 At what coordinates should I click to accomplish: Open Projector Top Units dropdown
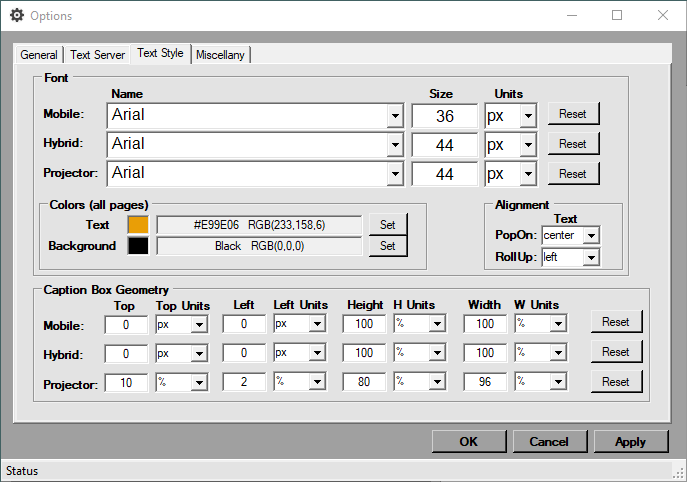(199, 383)
